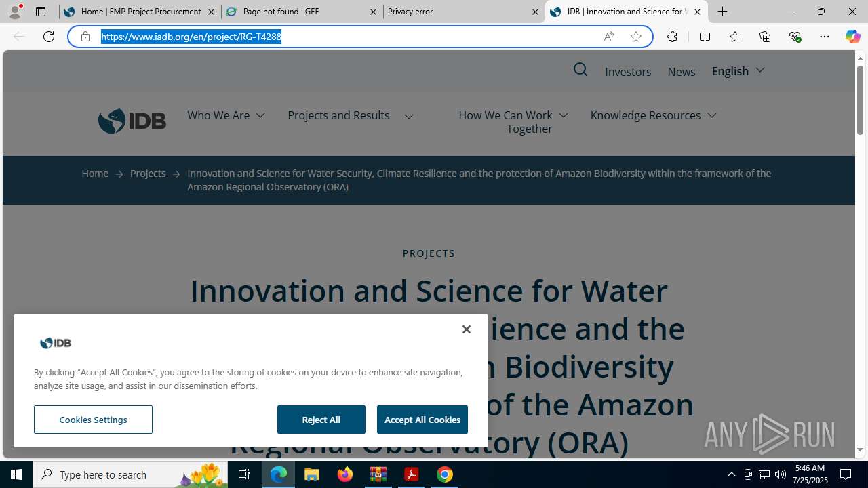Open Task View on the taskbar
This screenshot has width=868, height=488.
coord(244,474)
